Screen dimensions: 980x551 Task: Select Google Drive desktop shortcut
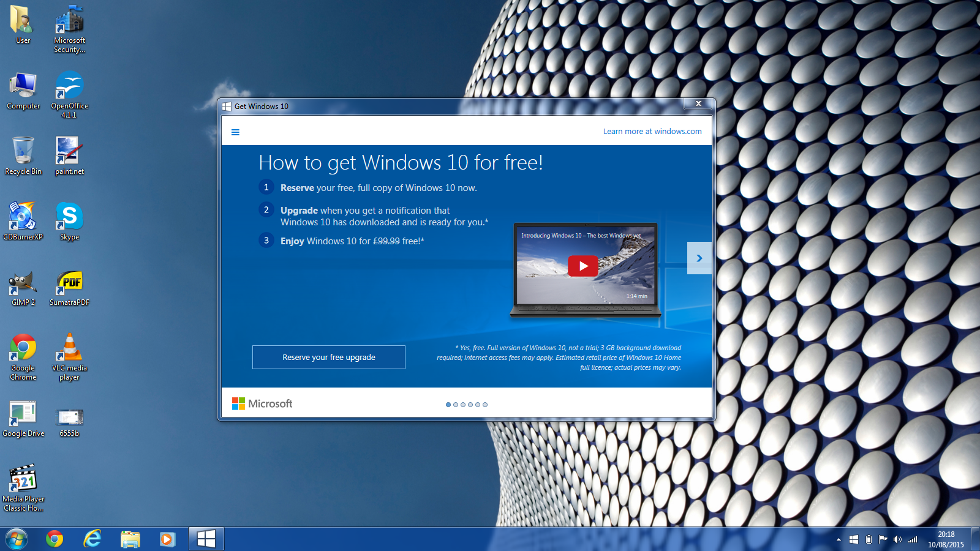point(23,419)
